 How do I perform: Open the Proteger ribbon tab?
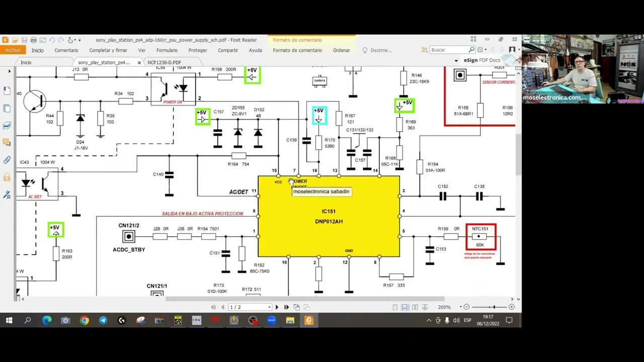click(198, 50)
